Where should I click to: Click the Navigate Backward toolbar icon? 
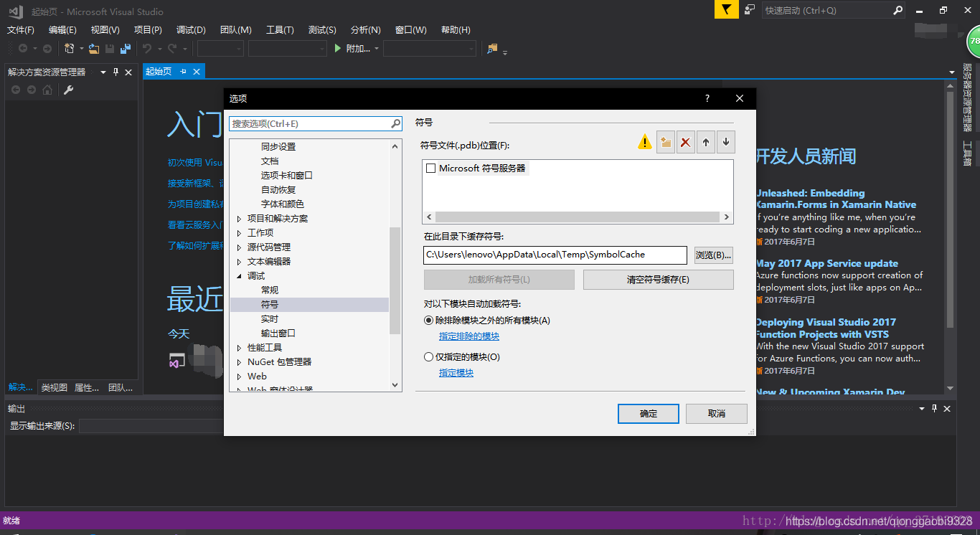pyautogui.click(x=23, y=49)
